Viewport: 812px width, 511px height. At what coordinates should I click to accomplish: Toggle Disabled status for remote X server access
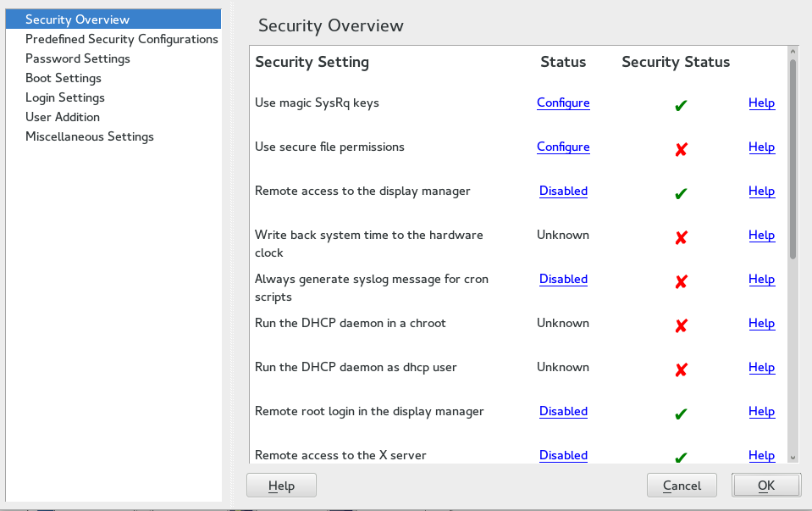pos(563,455)
